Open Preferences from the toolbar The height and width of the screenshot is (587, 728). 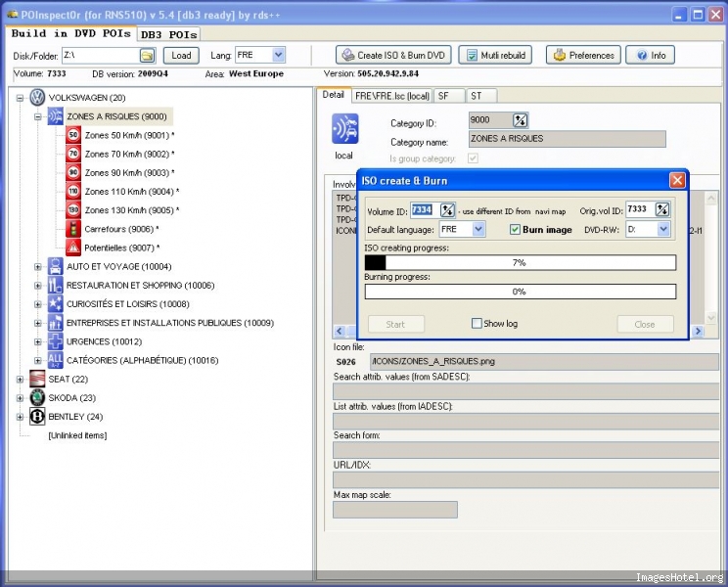click(x=583, y=56)
